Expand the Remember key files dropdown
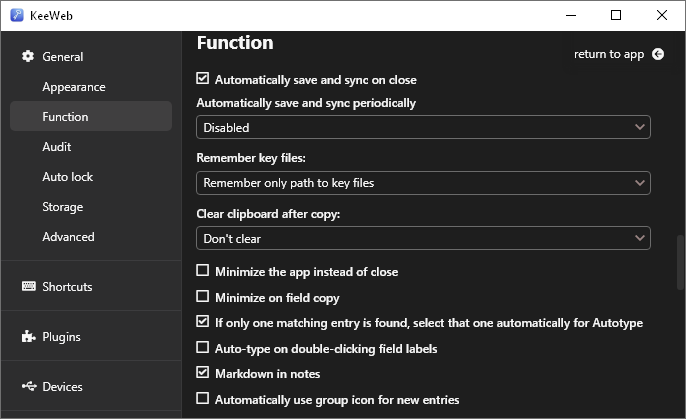686x419 pixels. coord(423,183)
